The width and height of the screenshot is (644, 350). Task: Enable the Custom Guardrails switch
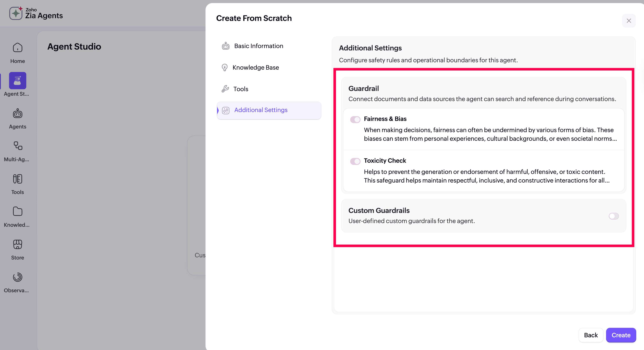pos(614,216)
